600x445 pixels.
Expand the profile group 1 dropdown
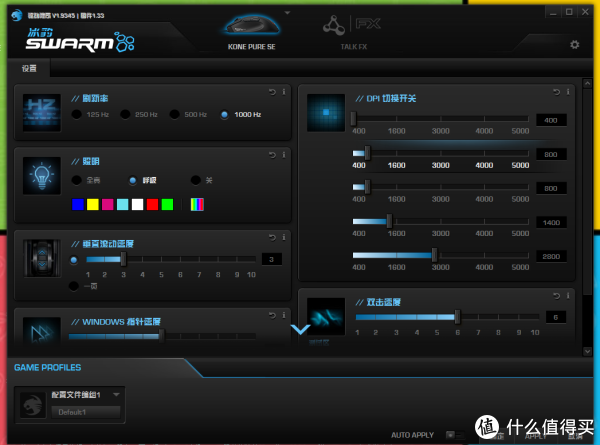pos(116,394)
